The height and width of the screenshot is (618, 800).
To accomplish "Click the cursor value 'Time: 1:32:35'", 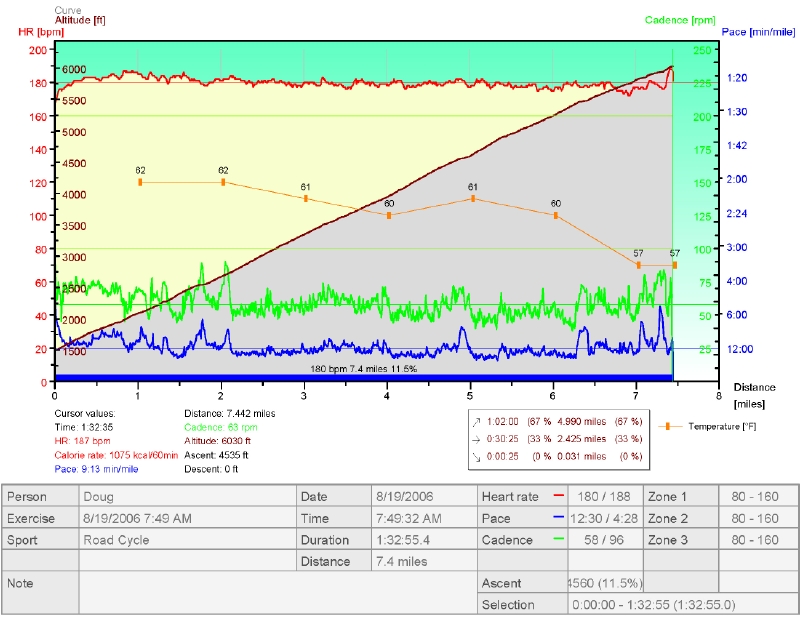I will 84,427.
